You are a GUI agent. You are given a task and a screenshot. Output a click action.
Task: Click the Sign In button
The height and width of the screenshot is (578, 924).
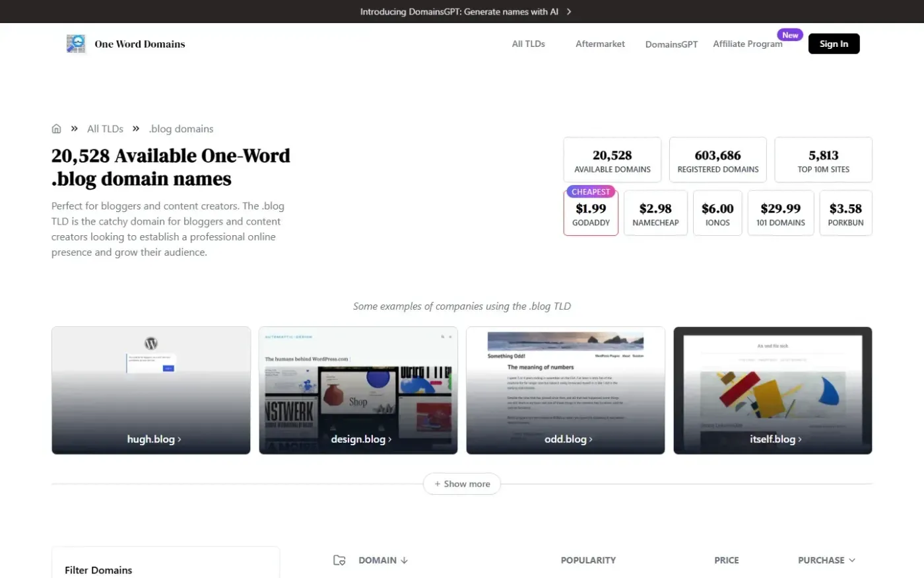[834, 44]
